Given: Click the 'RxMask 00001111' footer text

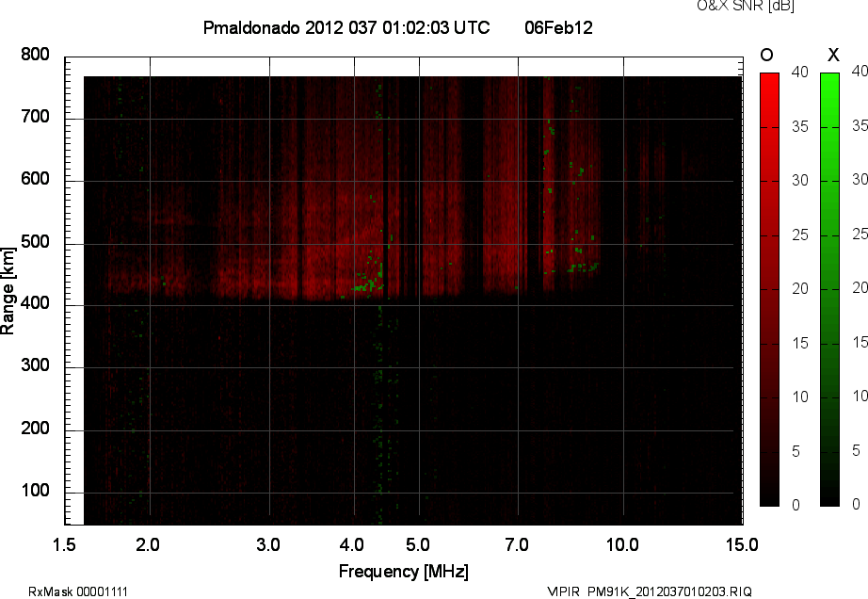Looking at the screenshot, I should (x=78, y=591).
